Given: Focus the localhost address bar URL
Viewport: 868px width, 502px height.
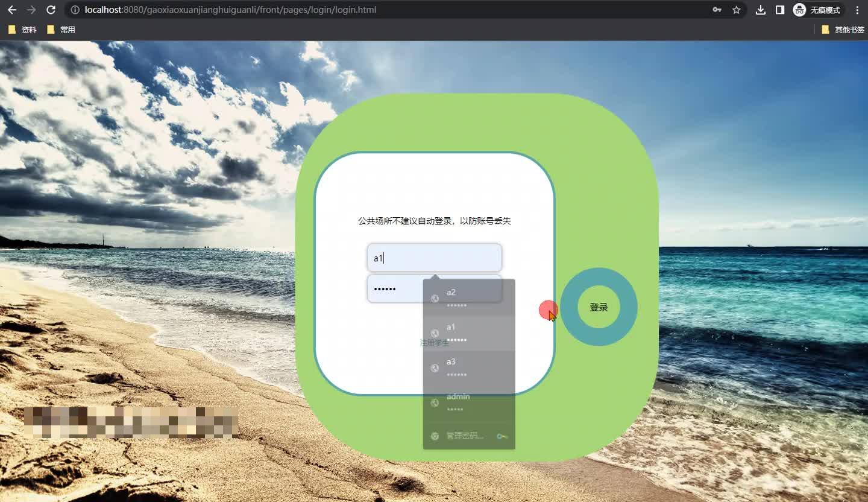Looking at the screenshot, I should click(x=230, y=10).
